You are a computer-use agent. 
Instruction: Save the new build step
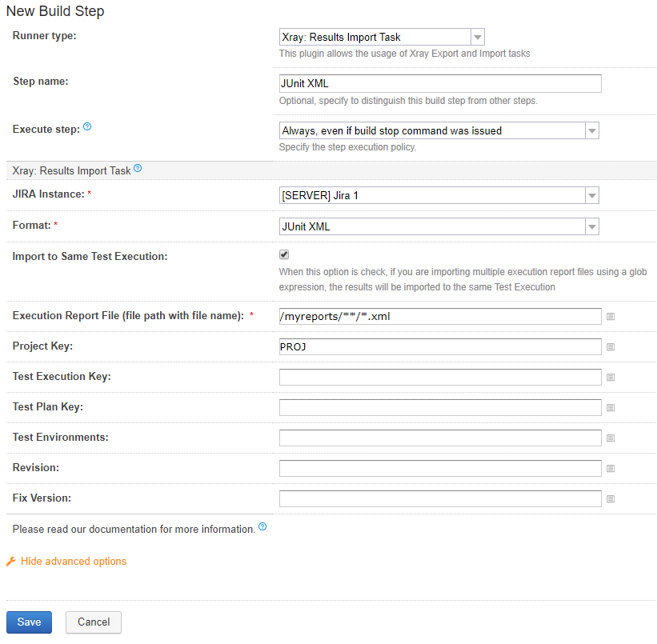[29, 622]
